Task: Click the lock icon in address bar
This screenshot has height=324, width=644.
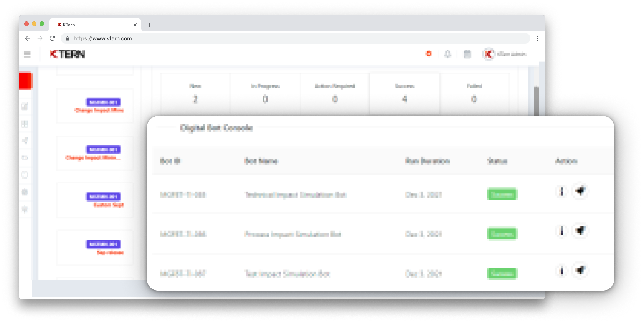Action: pos(68,38)
